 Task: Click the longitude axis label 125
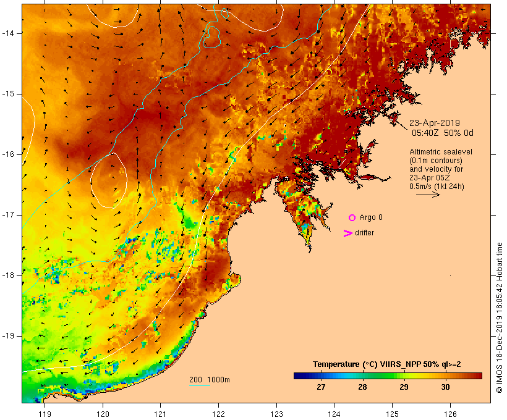click(392, 414)
